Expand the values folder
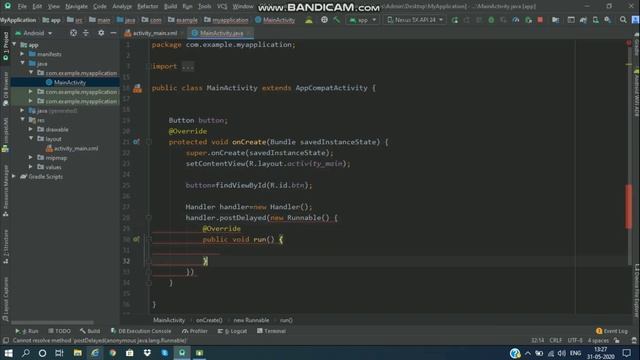Viewport: 640px width, 360px height. [x=31, y=167]
